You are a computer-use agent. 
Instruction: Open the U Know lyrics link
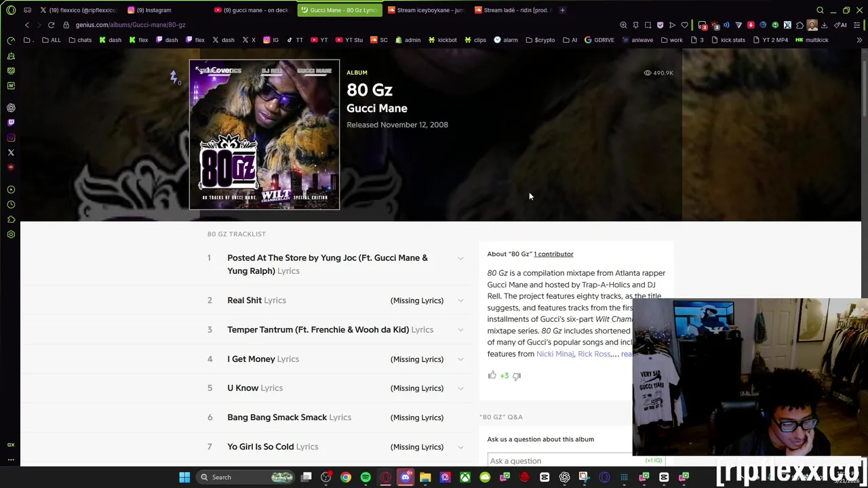pyautogui.click(x=255, y=388)
